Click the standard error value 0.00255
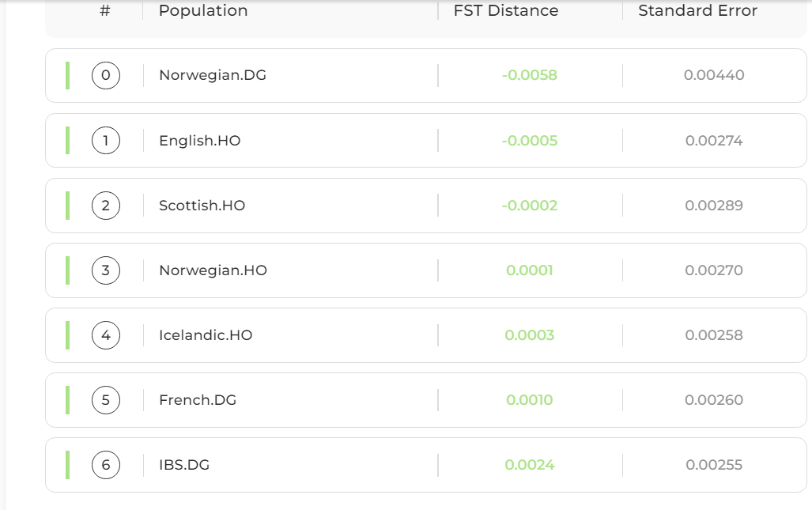 714,465
